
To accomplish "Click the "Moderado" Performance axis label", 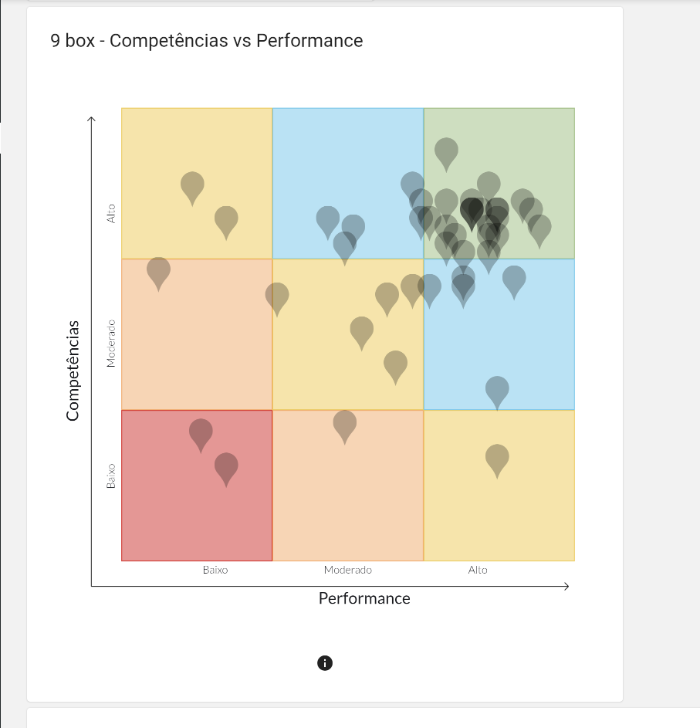I will click(x=347, y=570).
